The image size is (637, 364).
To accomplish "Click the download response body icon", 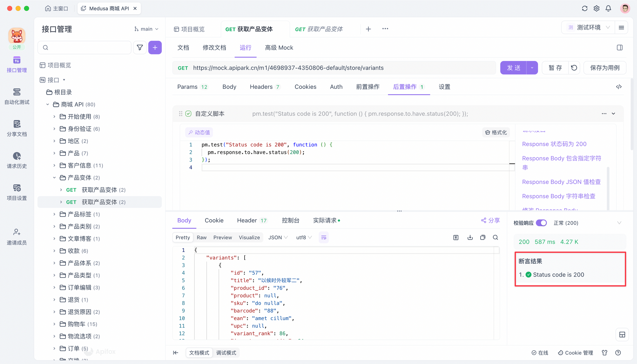I will click(x=469, y=237).
